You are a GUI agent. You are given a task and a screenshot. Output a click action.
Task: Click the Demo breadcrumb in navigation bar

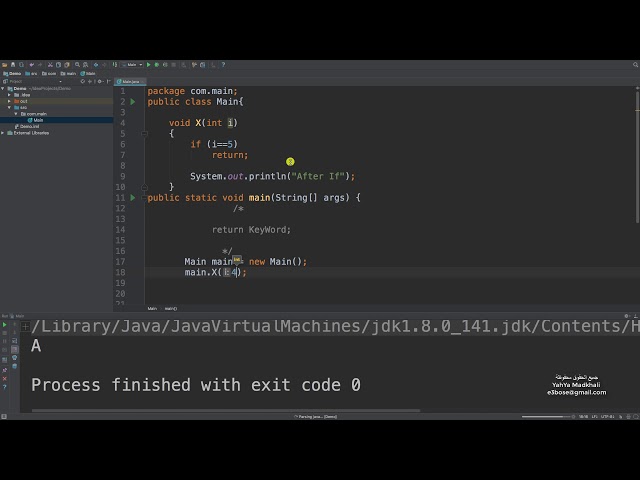[12, 73]
